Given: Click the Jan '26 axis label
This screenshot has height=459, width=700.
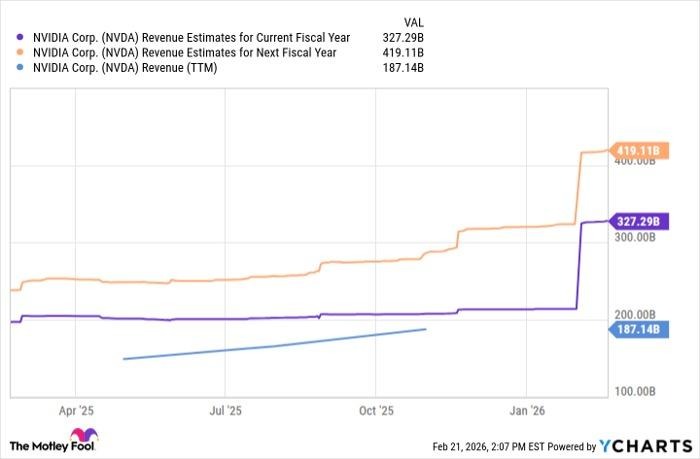Looking at the screenshot, I should (527, 409).
